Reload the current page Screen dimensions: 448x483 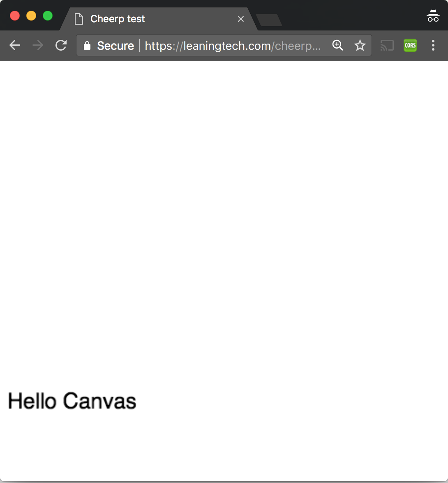(x=61, y=45)
